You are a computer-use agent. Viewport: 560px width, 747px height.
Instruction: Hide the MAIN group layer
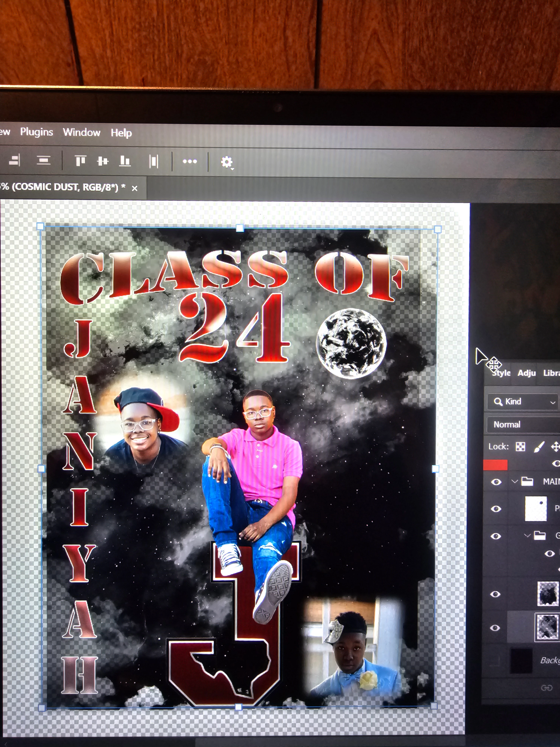pyautogui.click(x=496, y=482)
